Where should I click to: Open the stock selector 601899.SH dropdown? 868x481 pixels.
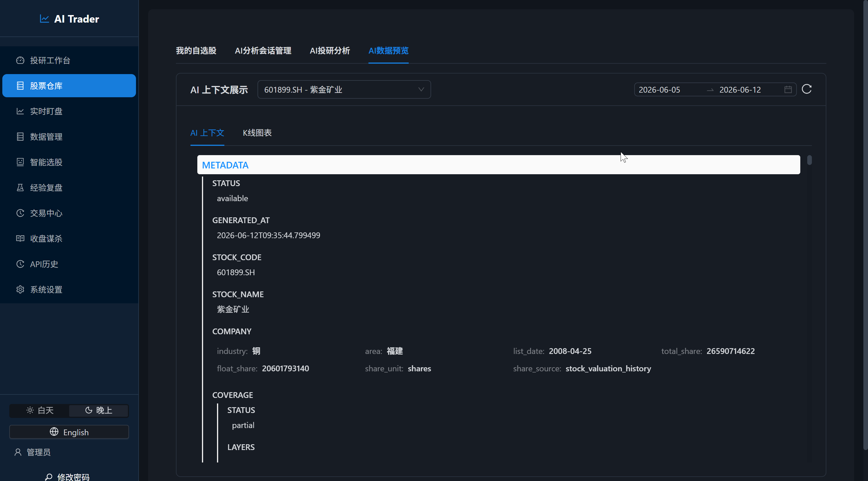[x=344, y=89]
